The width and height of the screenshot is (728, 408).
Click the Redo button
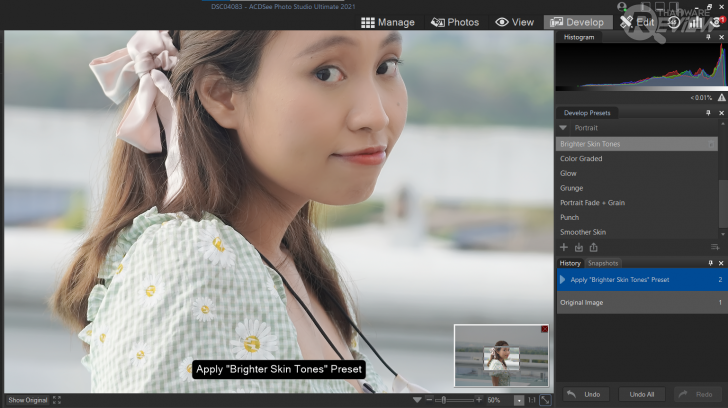pos(696,394)
